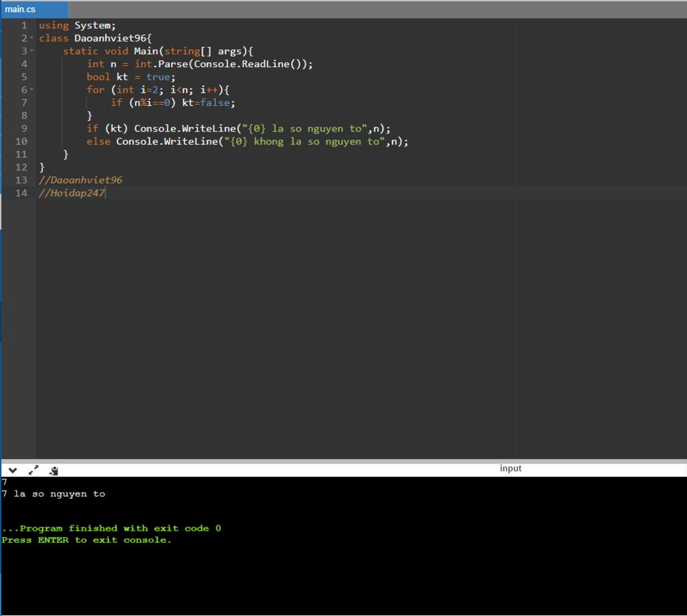Select the main.cs file tab

pyautogui.click(x=34, y=9)
